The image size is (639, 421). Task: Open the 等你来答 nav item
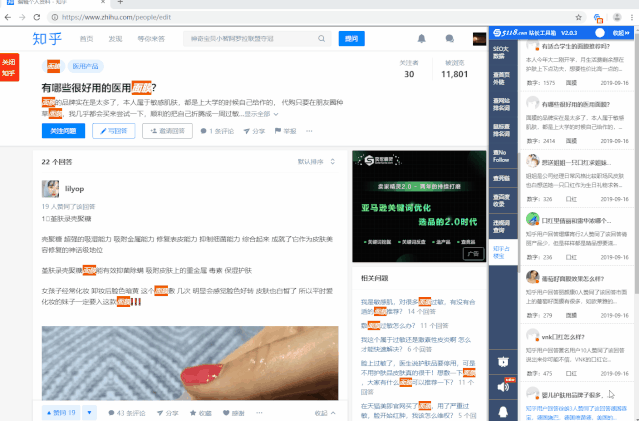(151, 39)
